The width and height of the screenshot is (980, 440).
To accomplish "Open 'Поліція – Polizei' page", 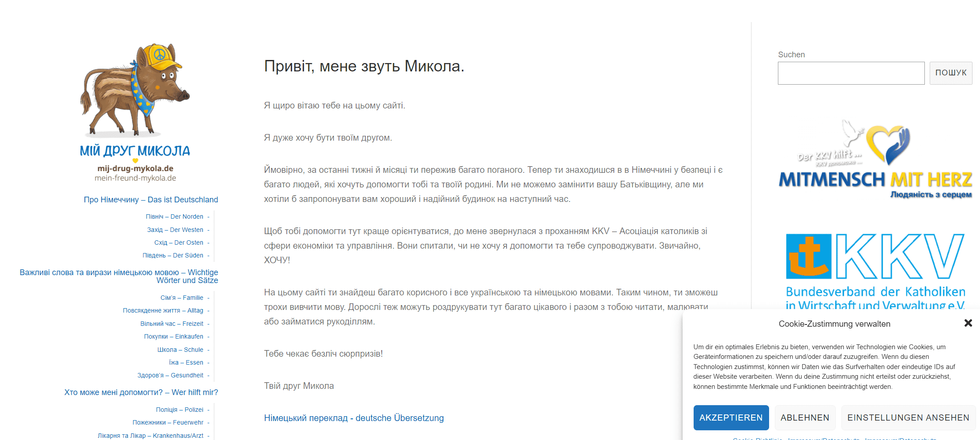I will click(180, 409).
